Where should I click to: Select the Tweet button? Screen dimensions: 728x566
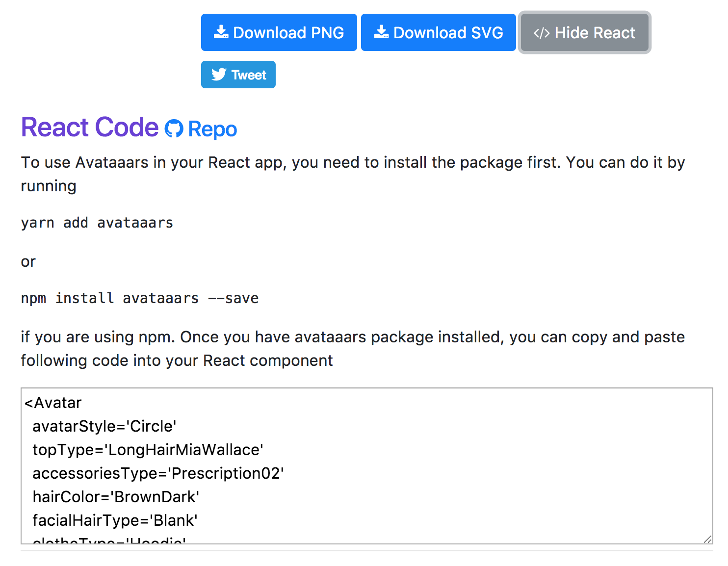238,75
